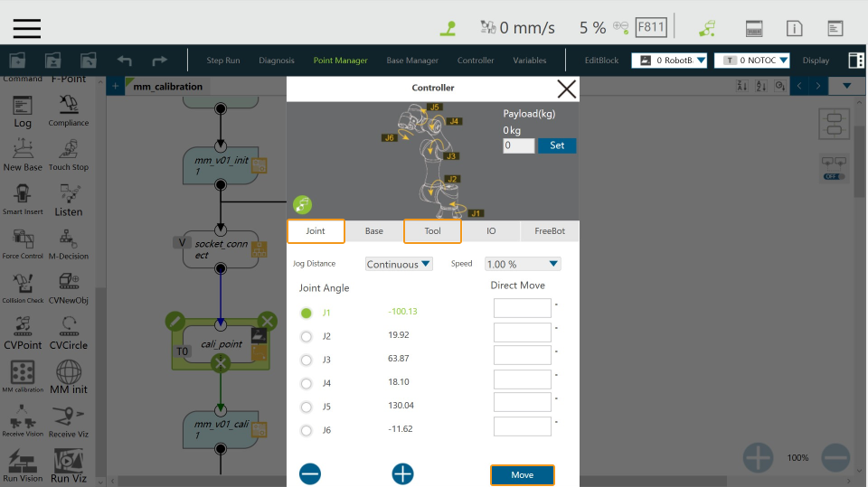This screenshot has height=487, width=868.
Task: Switch to the Joint tab
Action: point(316,230)
